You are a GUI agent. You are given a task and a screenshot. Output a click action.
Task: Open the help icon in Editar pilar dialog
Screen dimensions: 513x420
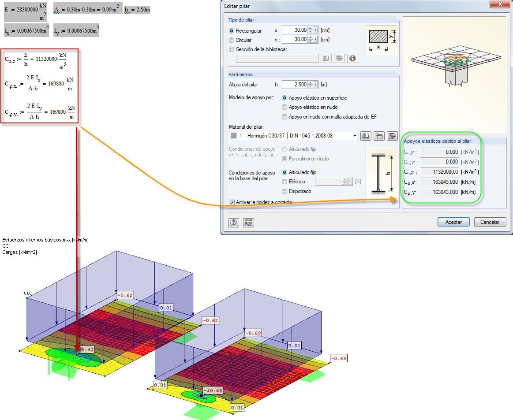pyautogui.click(x=233, y=223)
